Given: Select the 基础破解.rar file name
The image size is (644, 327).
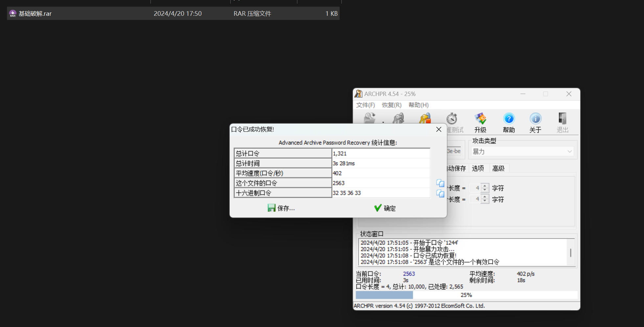Looking at the screenshot, I should click(x=35, y=13).
